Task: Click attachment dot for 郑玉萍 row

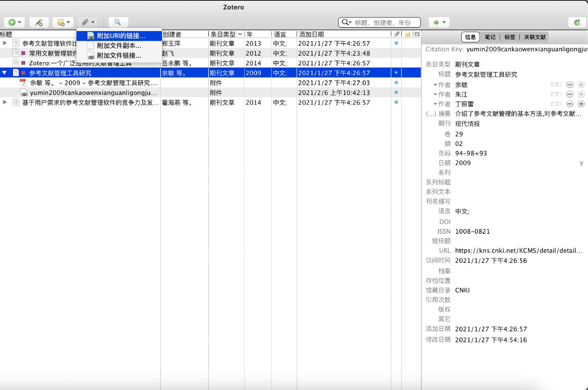Action: 396,43
